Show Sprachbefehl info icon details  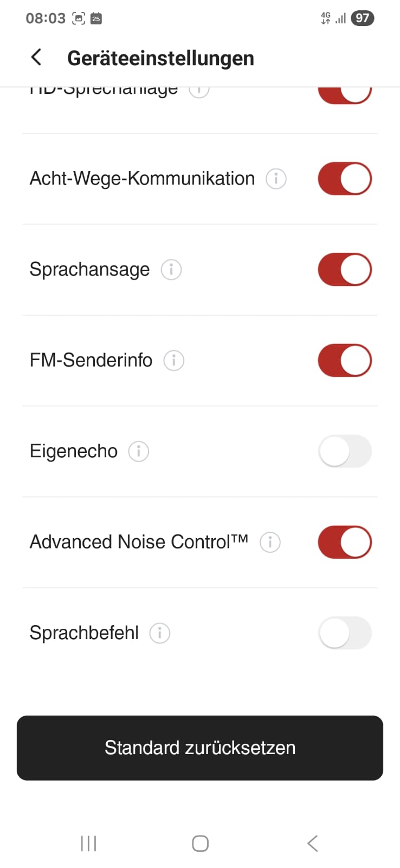click(x=159, y=633)
